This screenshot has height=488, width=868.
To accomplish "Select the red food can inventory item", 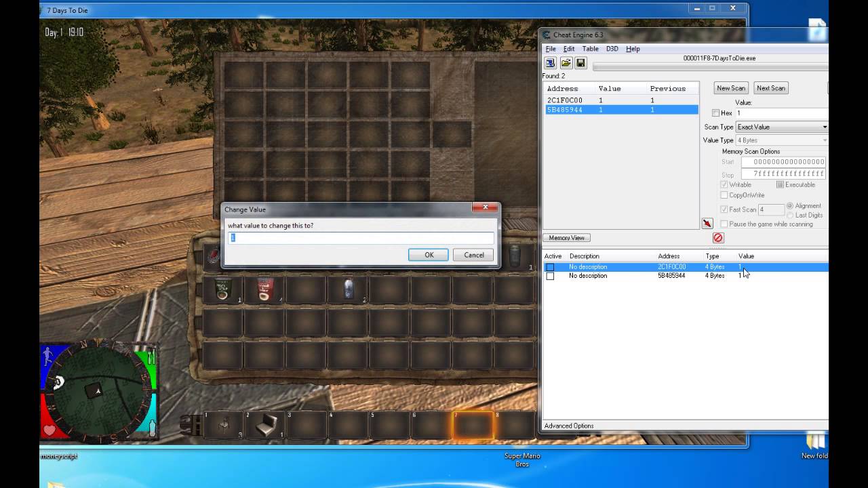I will (264, 289).
